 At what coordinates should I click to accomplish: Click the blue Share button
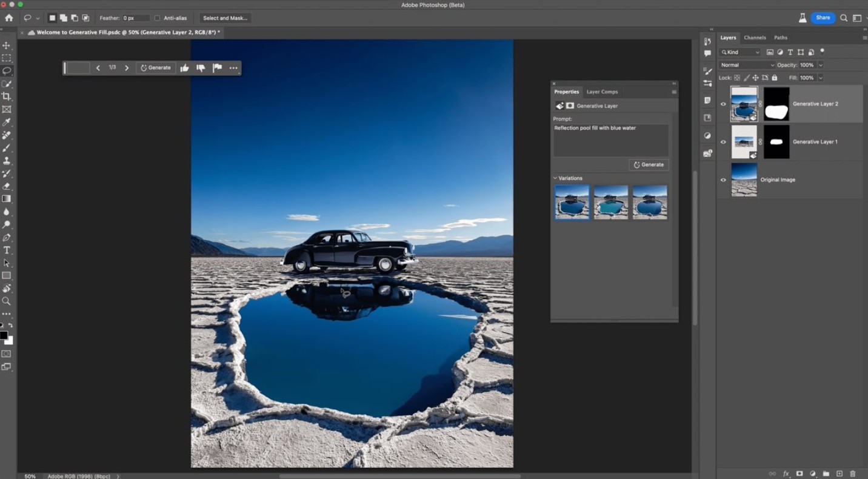(823, 18)
